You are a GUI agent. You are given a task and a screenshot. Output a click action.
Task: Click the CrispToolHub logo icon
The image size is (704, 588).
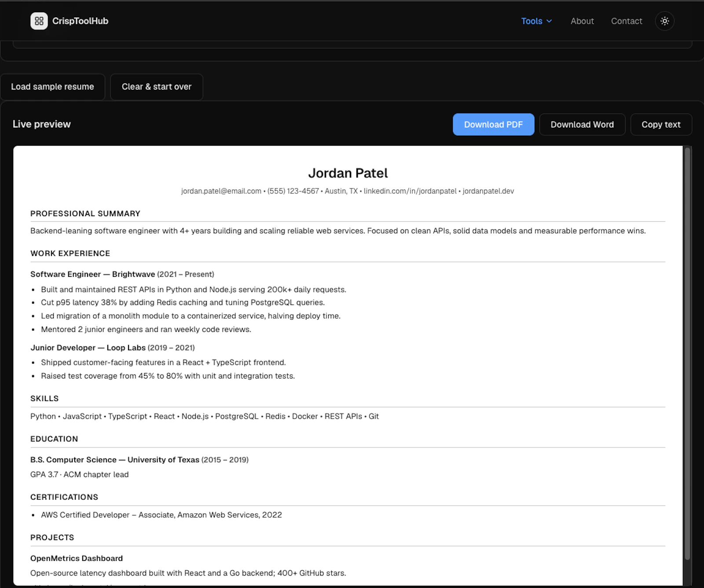coord(39,21)
